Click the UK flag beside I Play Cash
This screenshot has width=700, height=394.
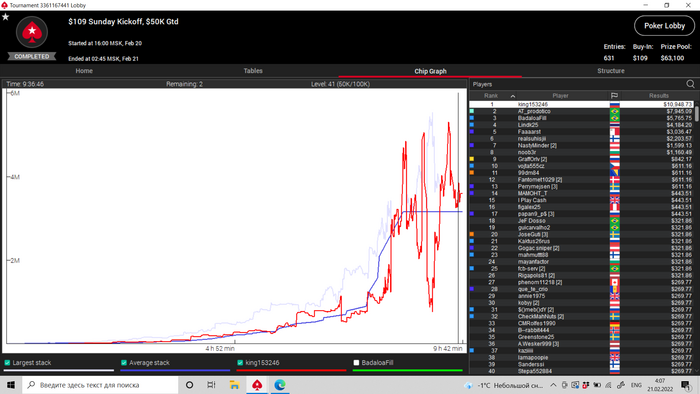click(615, 200)
